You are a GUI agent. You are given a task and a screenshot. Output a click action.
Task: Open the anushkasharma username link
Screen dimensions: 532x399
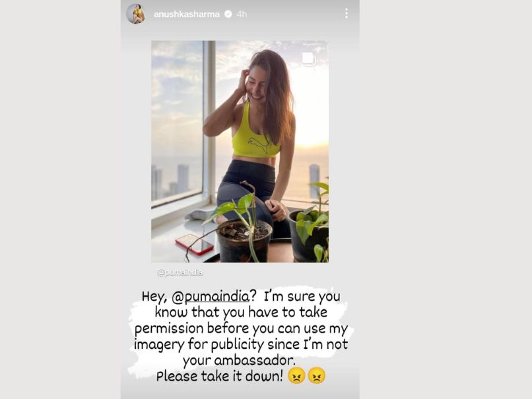tap(187, 15)
